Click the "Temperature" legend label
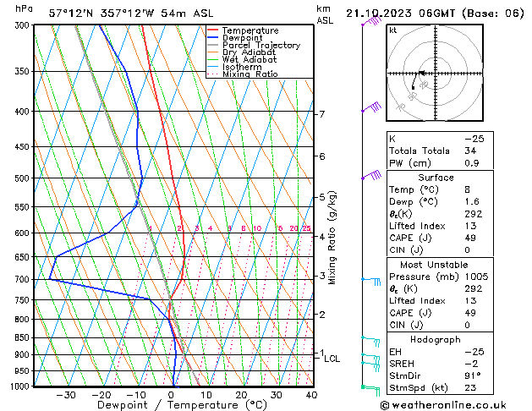This screenshot has width=532, height=411. (250, 30)
